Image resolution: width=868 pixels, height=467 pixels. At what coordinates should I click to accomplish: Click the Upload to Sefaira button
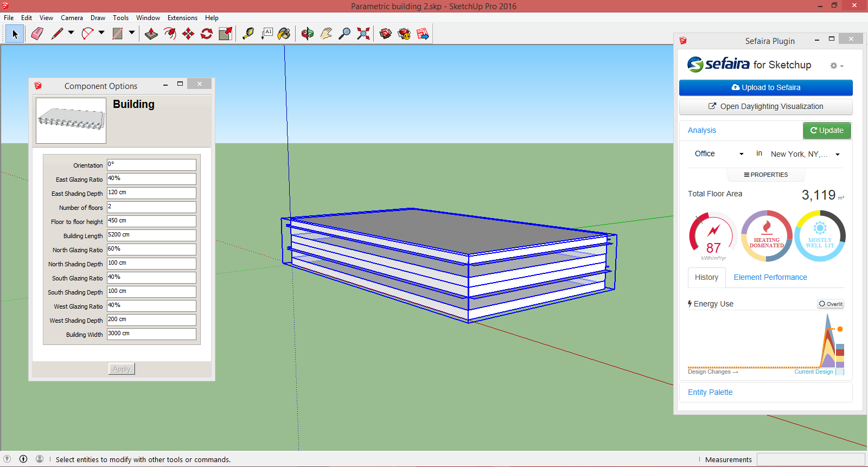point(765,87)
